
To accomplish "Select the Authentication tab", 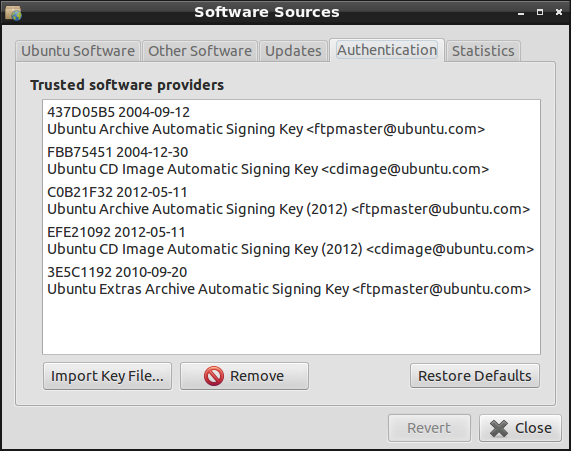I will [x=387, y=50].
